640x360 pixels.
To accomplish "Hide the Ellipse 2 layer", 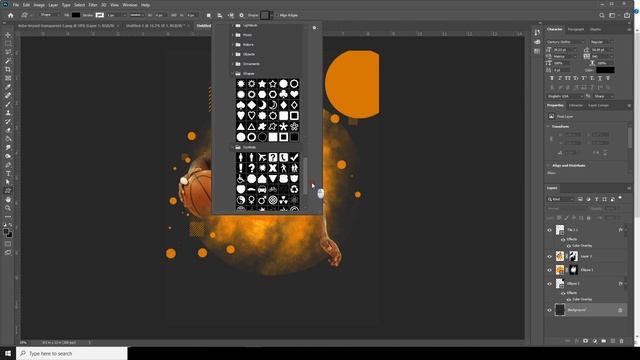I will tap(549, 283).
